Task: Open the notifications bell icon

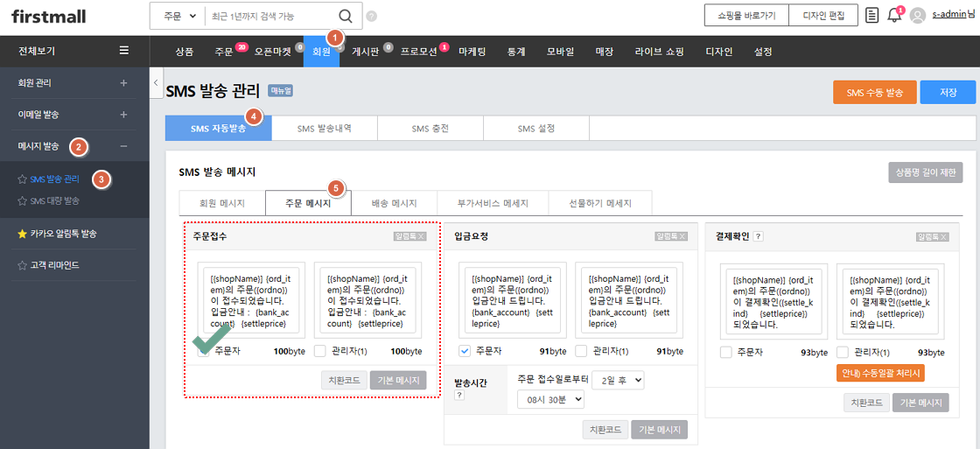Action: coord(894,17)
